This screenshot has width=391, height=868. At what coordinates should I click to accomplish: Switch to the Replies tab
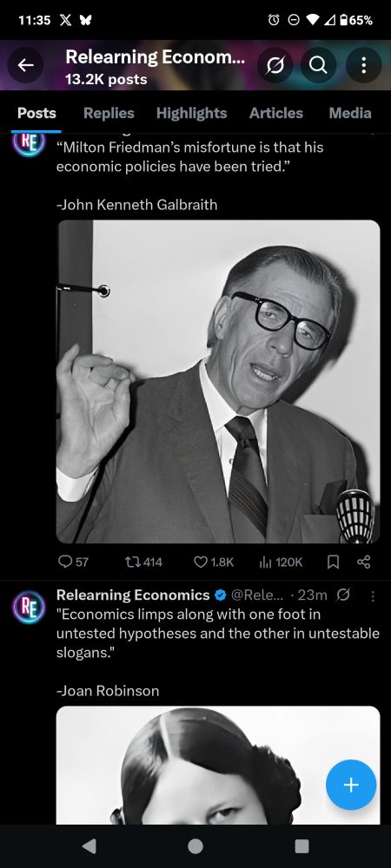click(109, 113)
